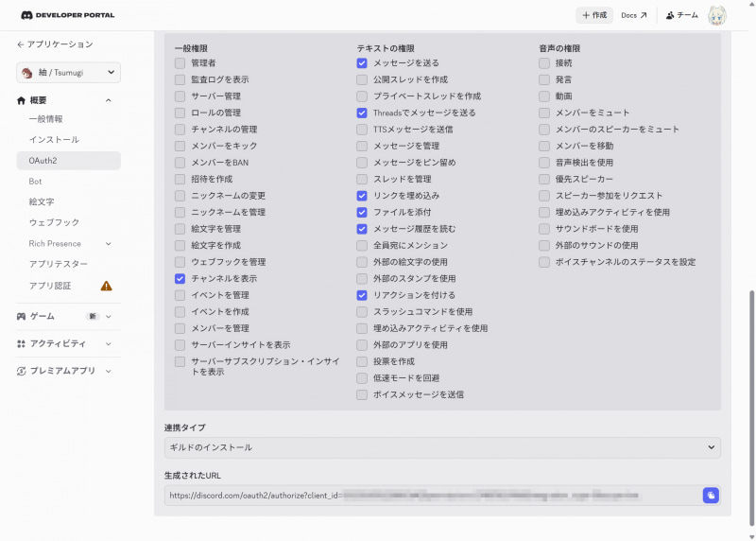Screen dimensions: 756x541
Task: Expand the プレミアムアプリ section chevron
Action: [x=109, y=371]
